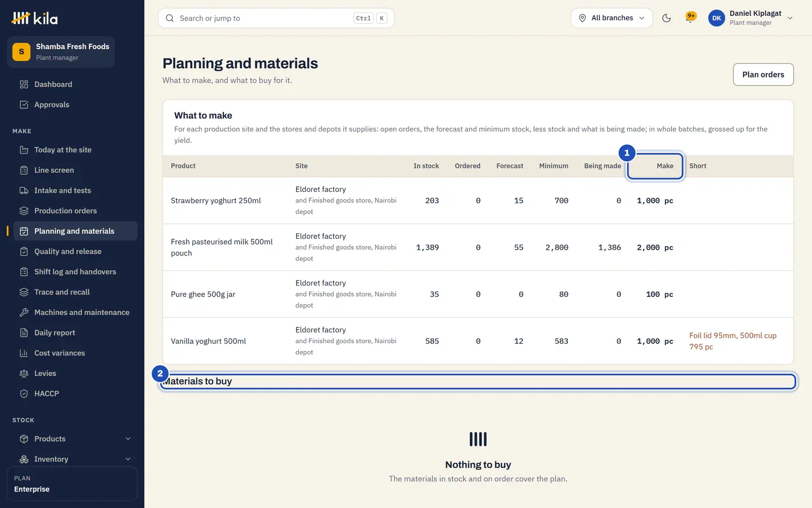Click the In stock column header
The width and height of the screenshot is (812, 508).
click(x=426, y=166)
